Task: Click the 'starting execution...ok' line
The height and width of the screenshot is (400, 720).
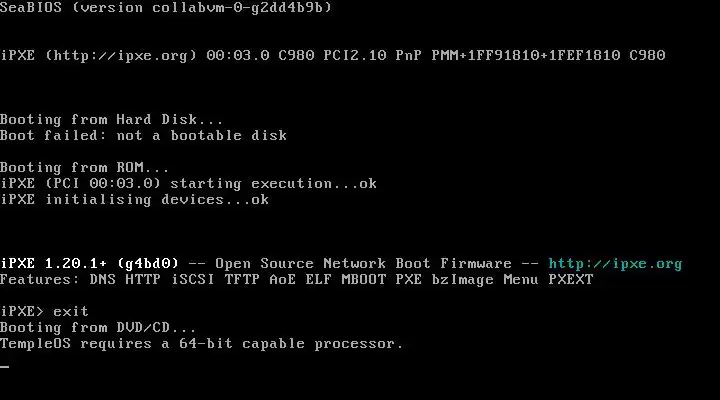Action: [x=274, y=184]
